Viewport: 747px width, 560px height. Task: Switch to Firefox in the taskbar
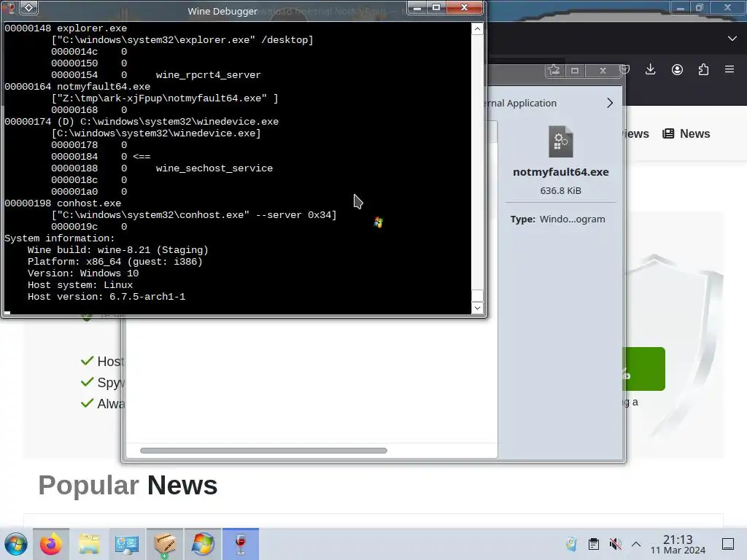point(51,544)
